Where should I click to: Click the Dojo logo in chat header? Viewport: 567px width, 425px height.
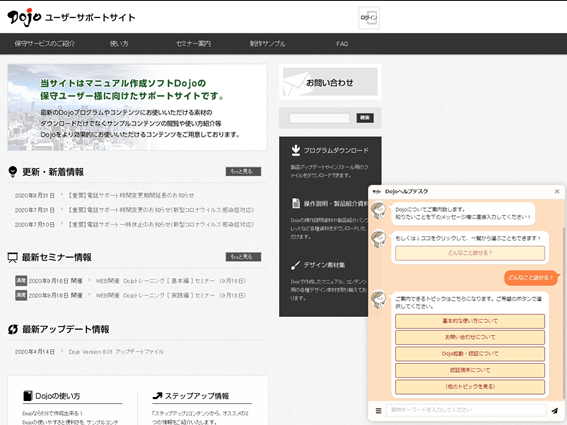(x=377, y=191)
